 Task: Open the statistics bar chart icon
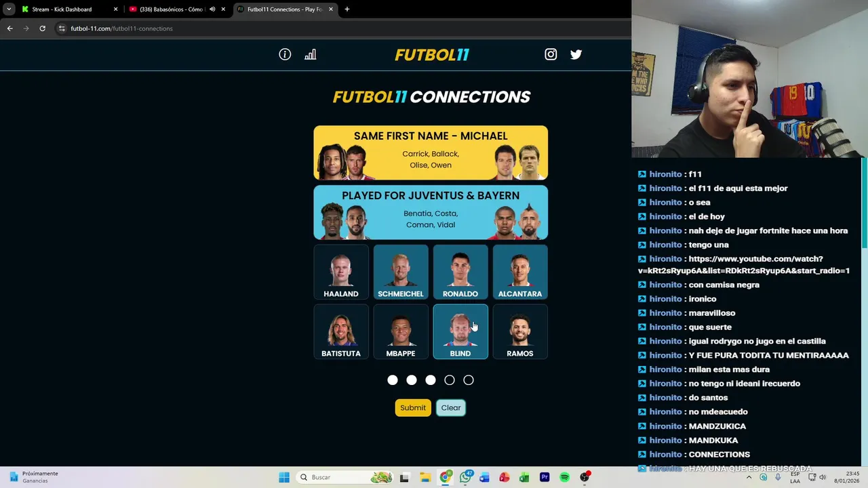(310, 54)
